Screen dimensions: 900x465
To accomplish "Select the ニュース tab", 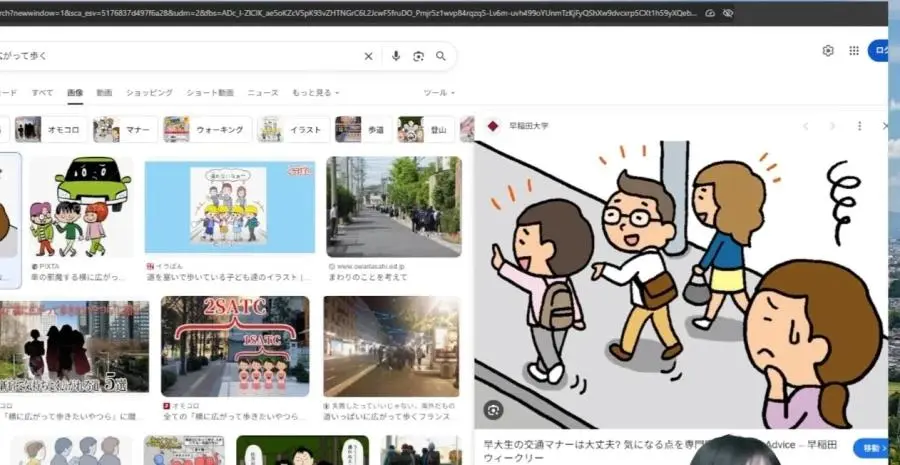I will point(263,92).
